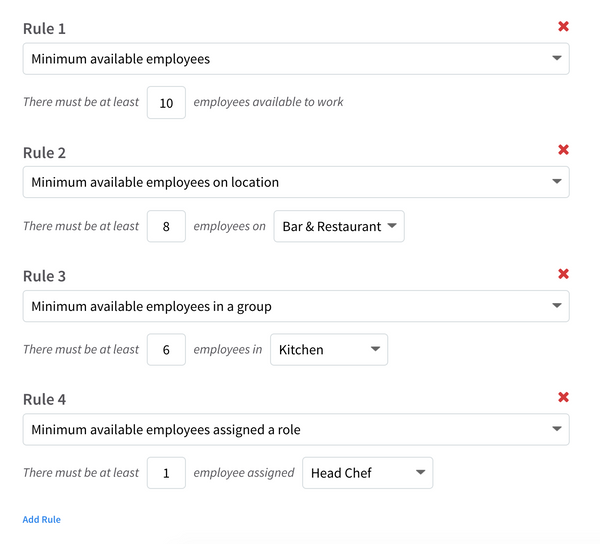Change the Kitchen group selection
This screenshot has width=600, height=544.
(329, 350)
